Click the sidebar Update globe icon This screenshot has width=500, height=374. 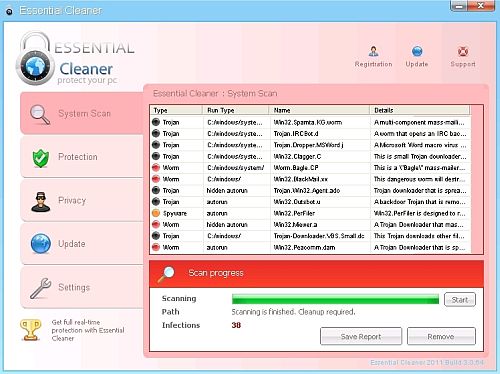pyautogui.click(x=41, y=243)
